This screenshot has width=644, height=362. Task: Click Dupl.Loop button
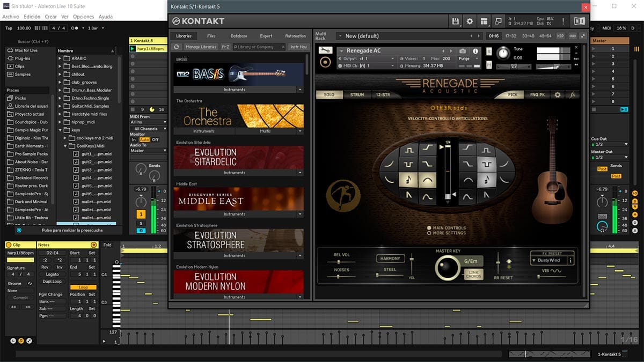(52, 281)
